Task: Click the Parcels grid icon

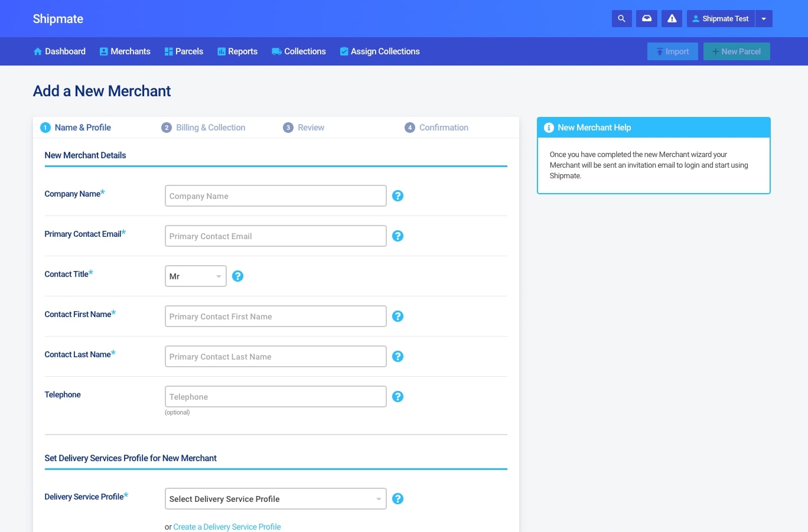Action: pos(168,51)
